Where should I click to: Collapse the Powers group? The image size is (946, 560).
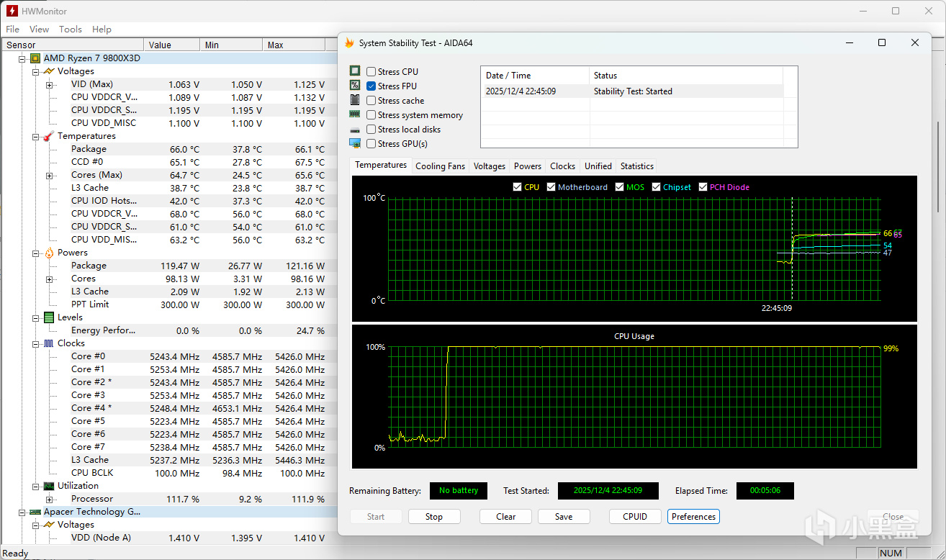tap(35, 253)
